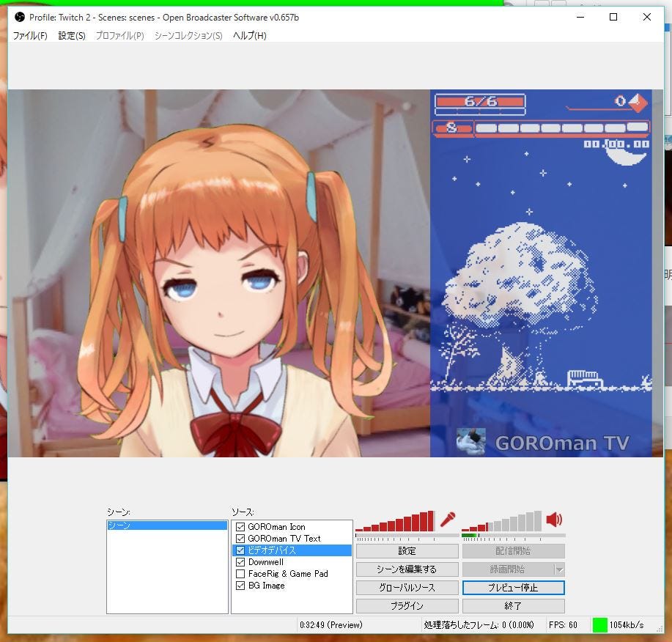Enable FaceRig & Game Pad source checkbox
Screen dimensions: 672x642
(240, 573)
